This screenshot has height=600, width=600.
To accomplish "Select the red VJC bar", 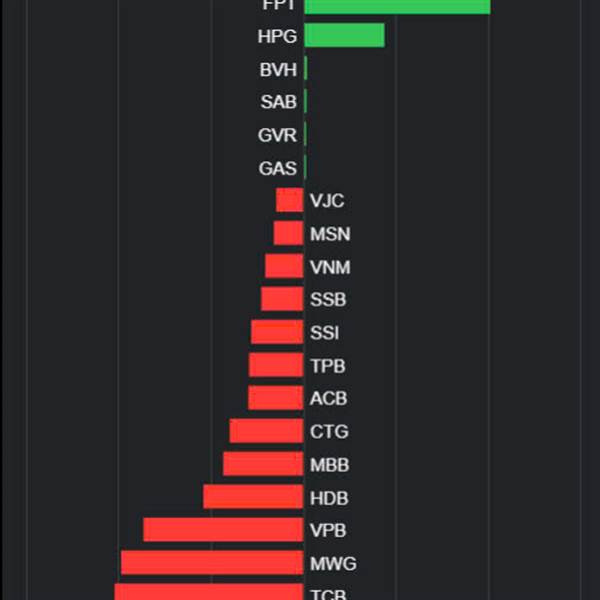I will click(290, 200).
